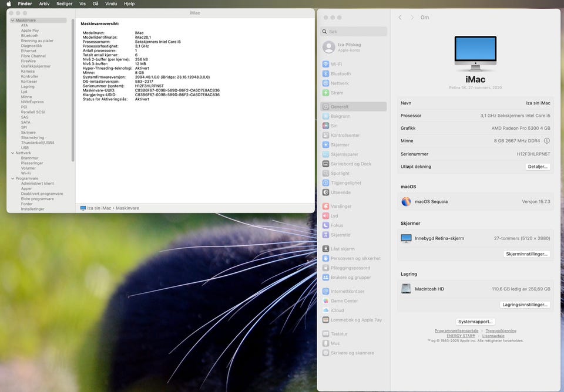
Task: Collapse the Programvare tree section
Action: (12, 178)
